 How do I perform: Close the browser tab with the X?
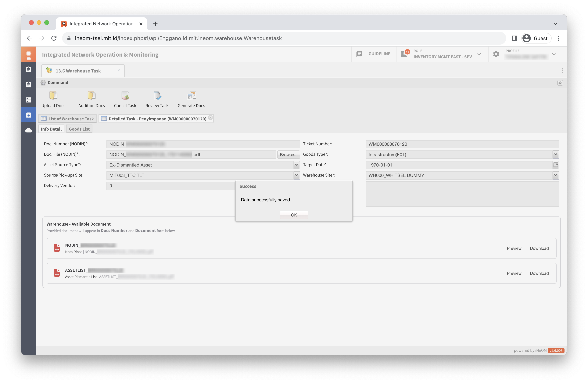pyautogui.click(x=141, y=24)
